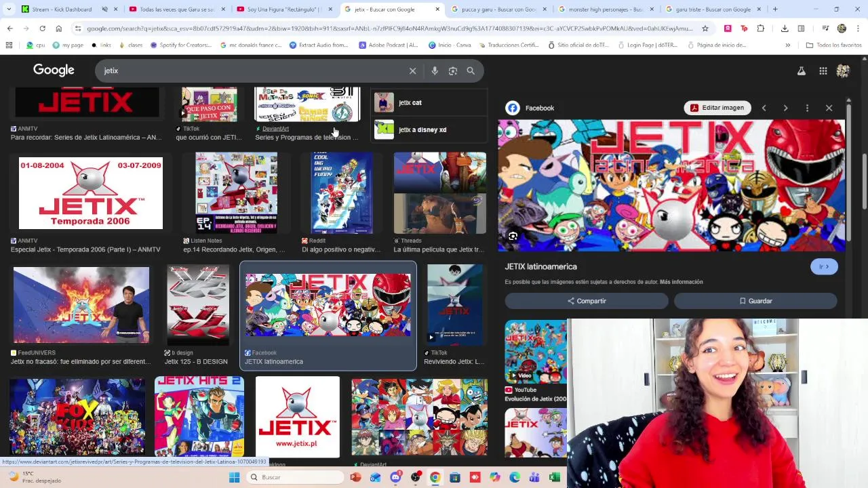Open JETIX Temporada 2006 thumbnail
This screenshot has height=488, width=868.
coord(91,192)
